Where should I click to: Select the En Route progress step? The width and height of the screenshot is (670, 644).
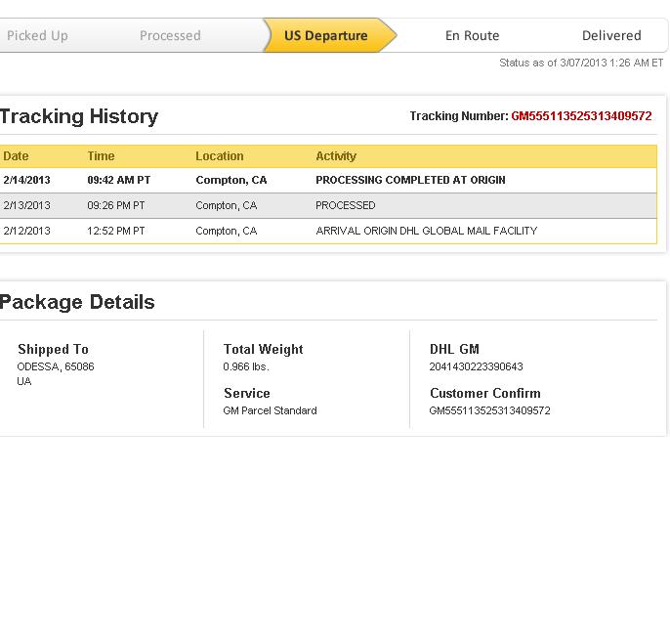point(472,35)
